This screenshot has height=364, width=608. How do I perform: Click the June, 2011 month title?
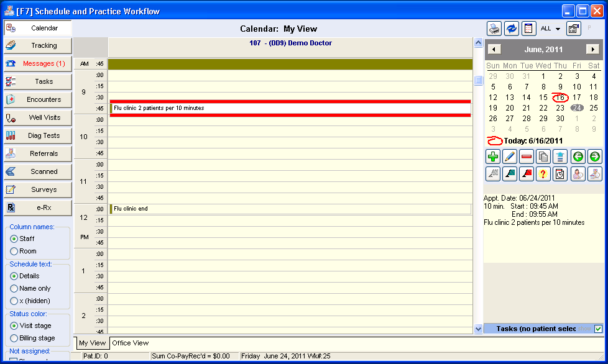[543, 50]
